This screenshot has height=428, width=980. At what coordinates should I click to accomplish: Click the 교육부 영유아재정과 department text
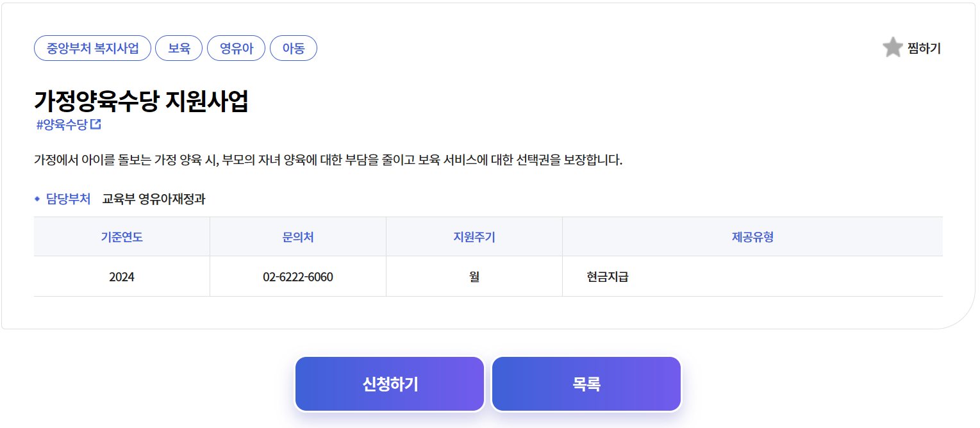point(154,199)
